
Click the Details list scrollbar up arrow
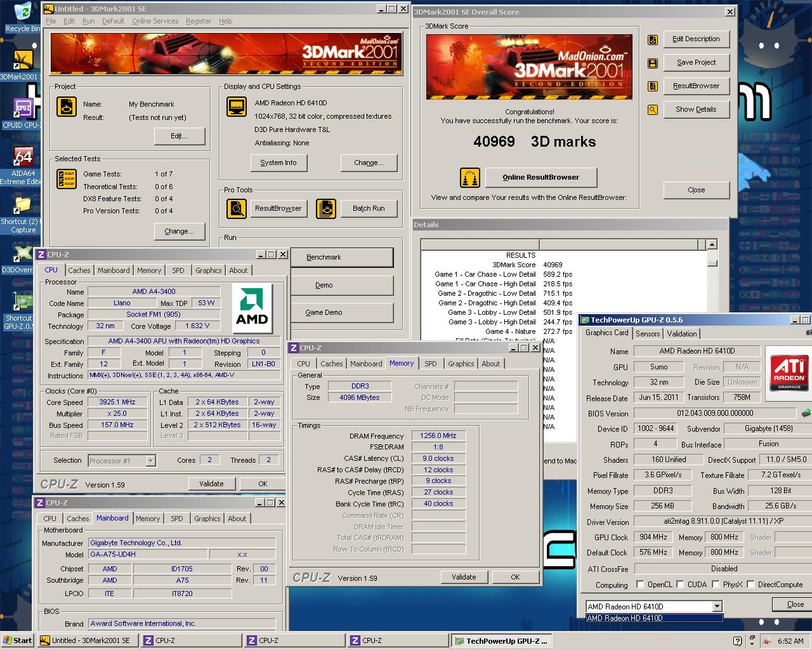point(712,244)
